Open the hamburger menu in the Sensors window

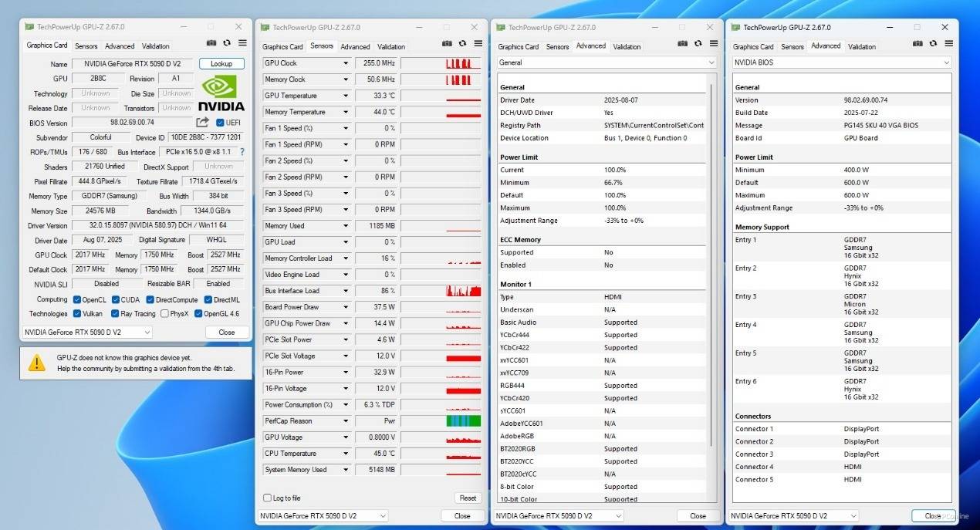click(x=478, y=44)
